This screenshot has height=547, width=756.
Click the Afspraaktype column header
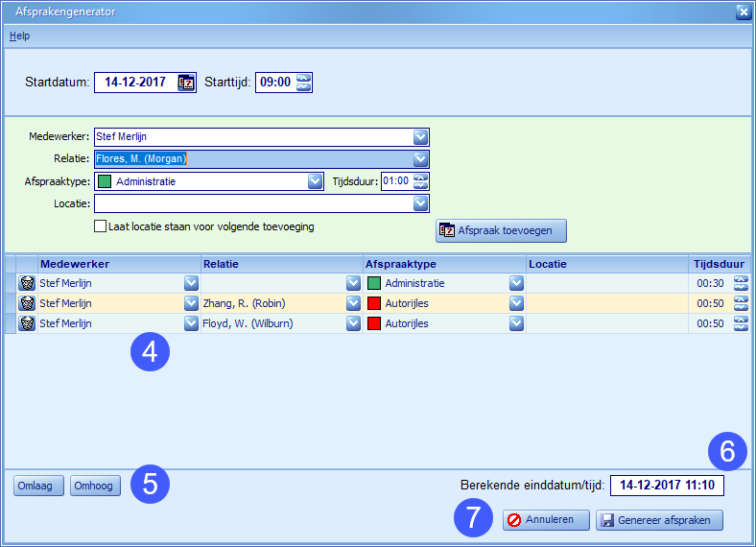(444, 264)
